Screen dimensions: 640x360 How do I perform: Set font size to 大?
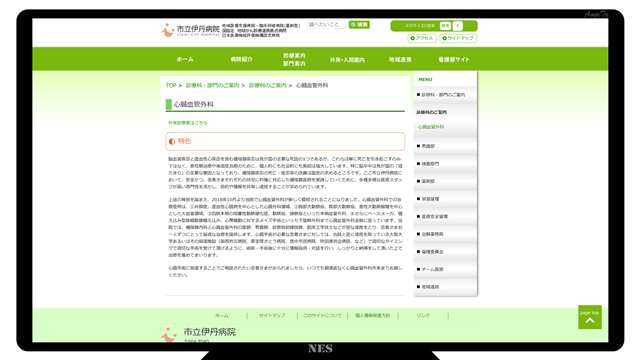pos(458,26)
